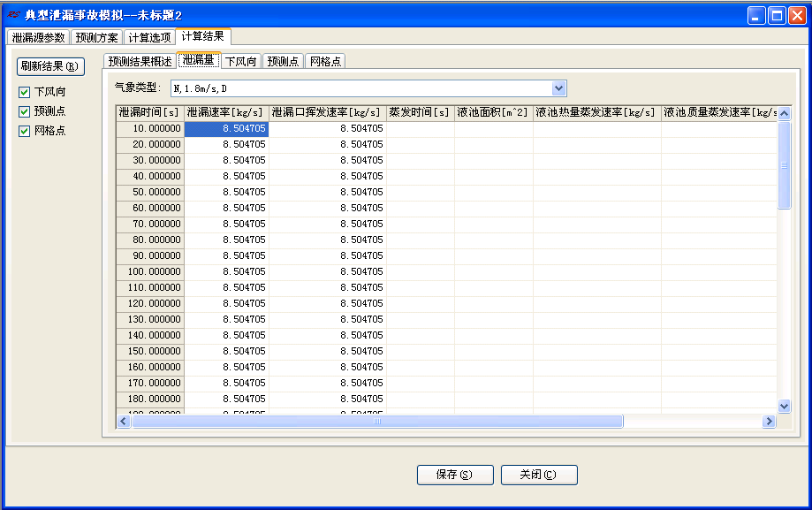Select the 110.000000 time cell
The width and height of the screenshot is (812, 510).
[x=150, y=287]
